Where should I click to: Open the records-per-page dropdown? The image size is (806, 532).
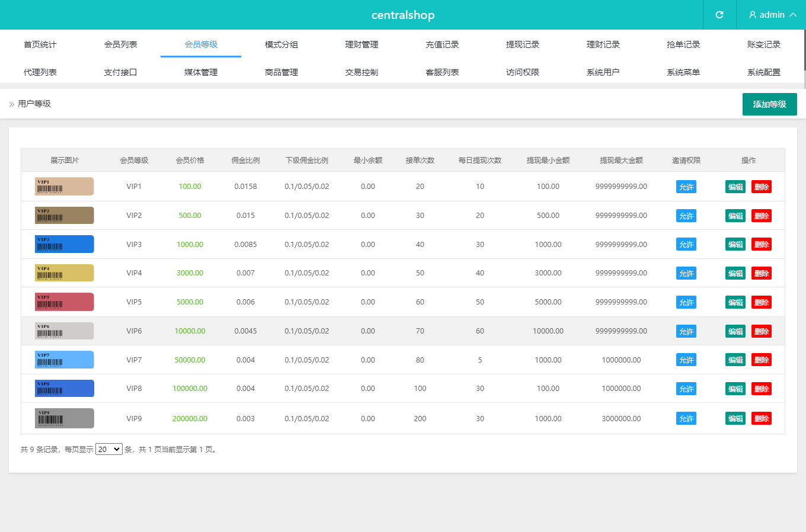click(108, 450)
